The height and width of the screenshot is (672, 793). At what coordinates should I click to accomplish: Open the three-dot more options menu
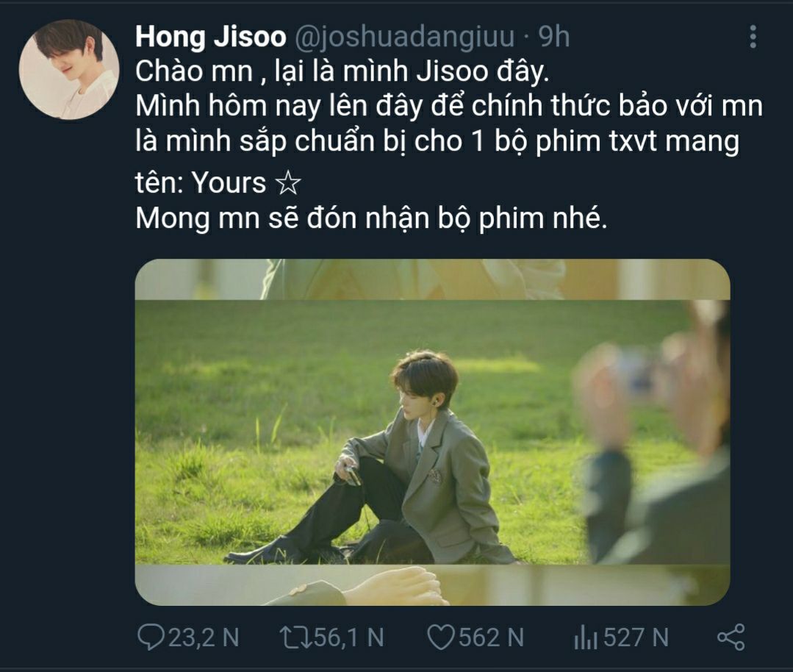(753, 37)
